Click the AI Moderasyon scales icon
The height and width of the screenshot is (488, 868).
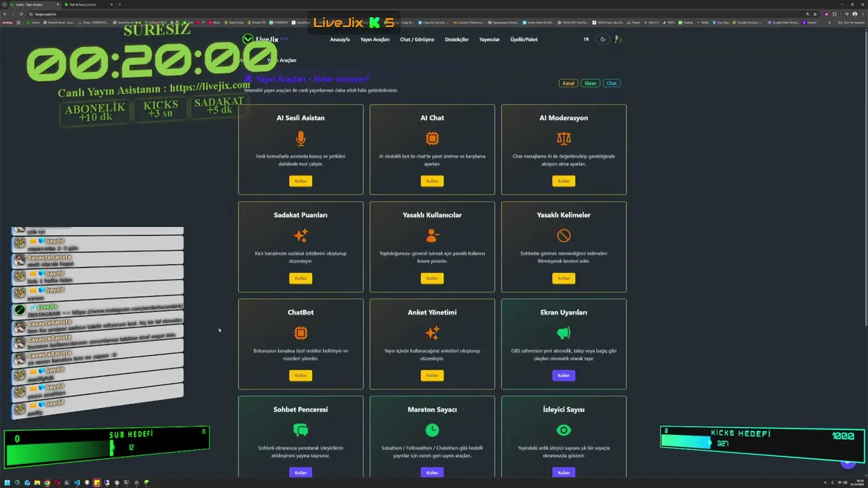[x=564, y=138]
